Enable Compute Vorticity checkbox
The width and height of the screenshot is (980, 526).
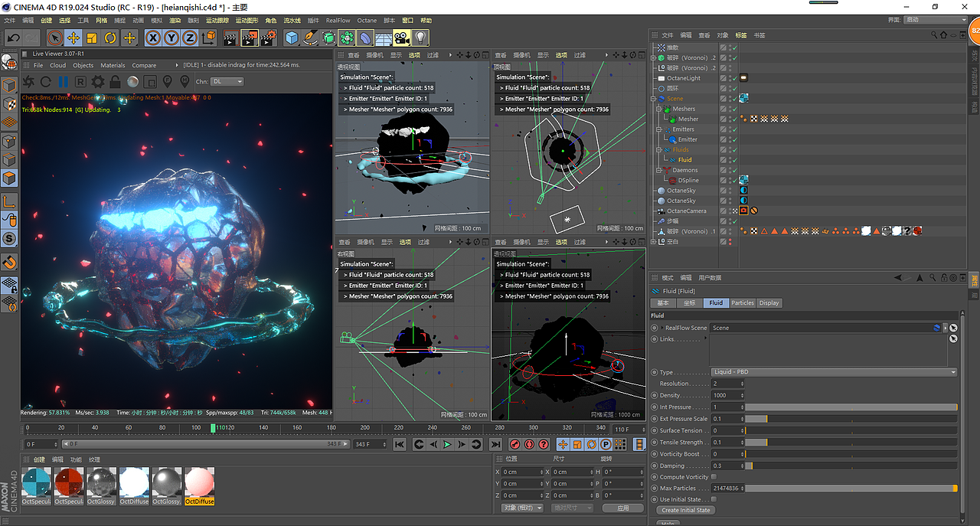click(714, 476)
